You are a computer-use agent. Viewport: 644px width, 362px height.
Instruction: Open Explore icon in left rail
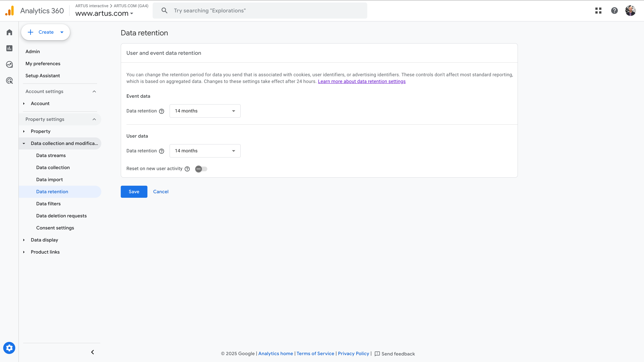click(9, 65)
